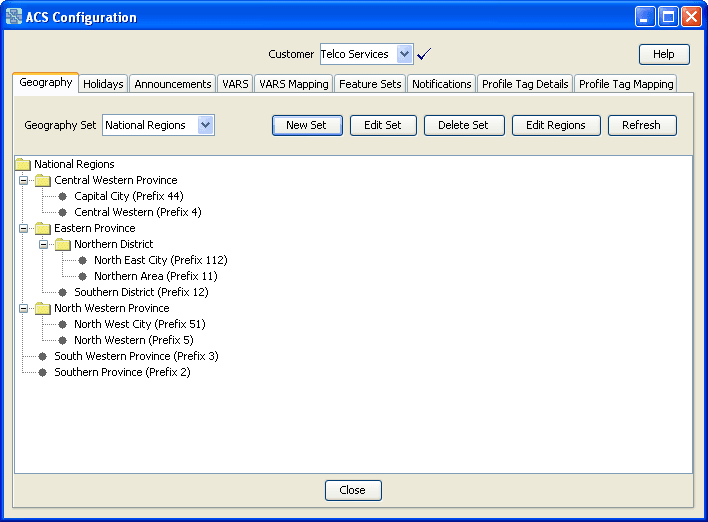
Task: Select 'Southern Province (Prefix 2)' entry
Action: click(122, 373)
